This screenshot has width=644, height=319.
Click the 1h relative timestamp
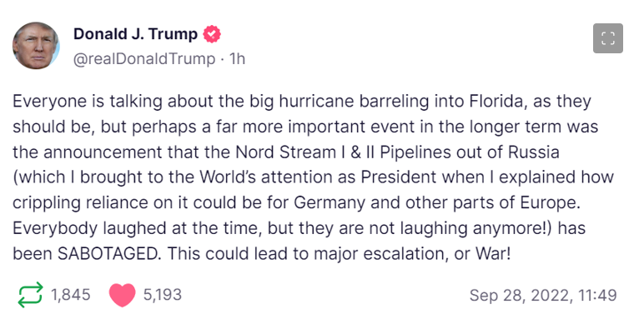coord(238,59)
